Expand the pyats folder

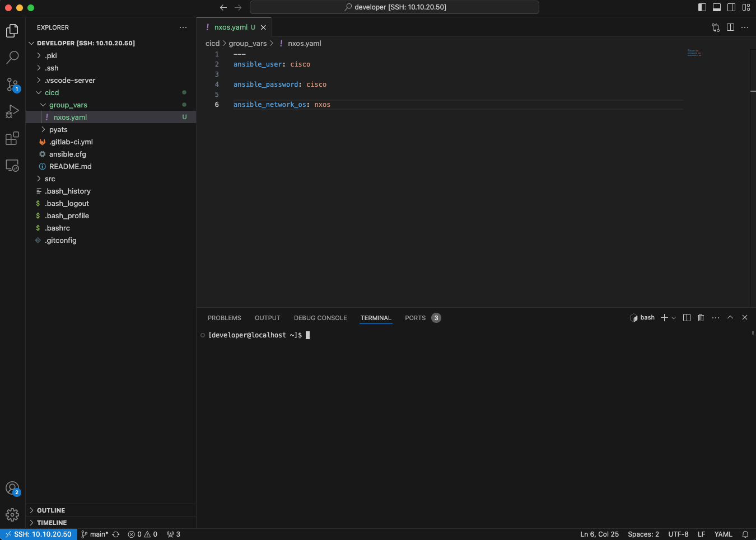58,130
